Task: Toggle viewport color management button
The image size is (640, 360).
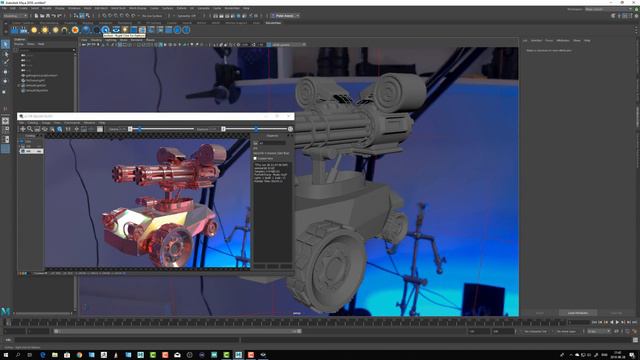Action: point(269,44)
